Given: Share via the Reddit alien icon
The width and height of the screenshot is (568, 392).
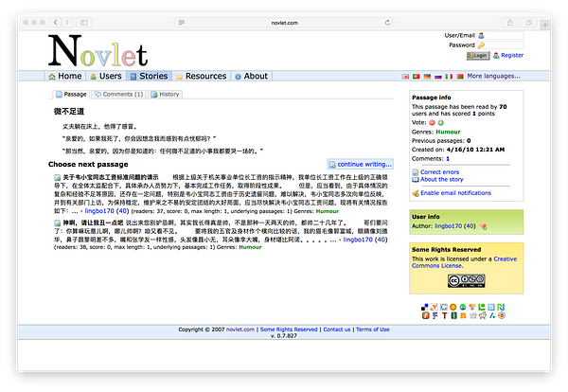Looking at the screenshot, I should [483, 315].
